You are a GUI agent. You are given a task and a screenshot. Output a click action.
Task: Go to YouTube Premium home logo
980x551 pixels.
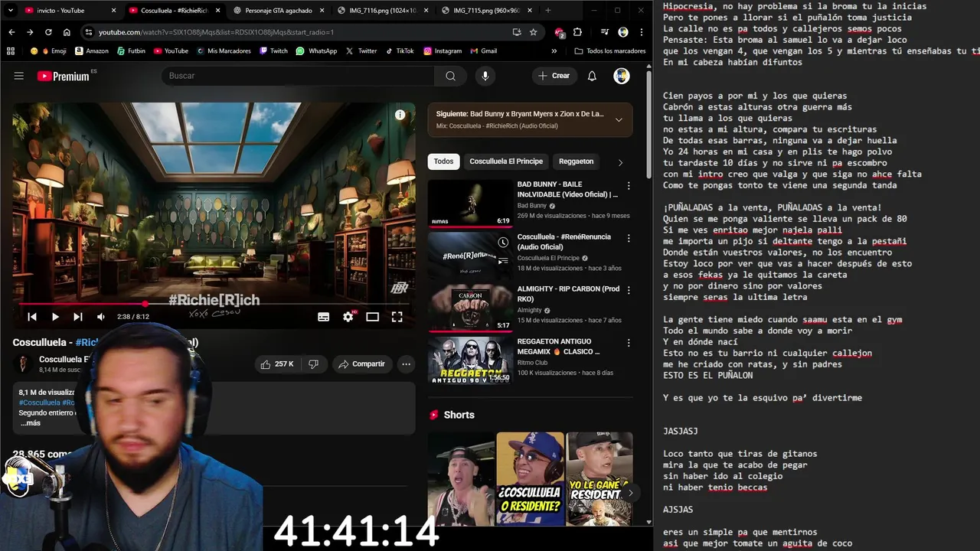click(64, 76)
